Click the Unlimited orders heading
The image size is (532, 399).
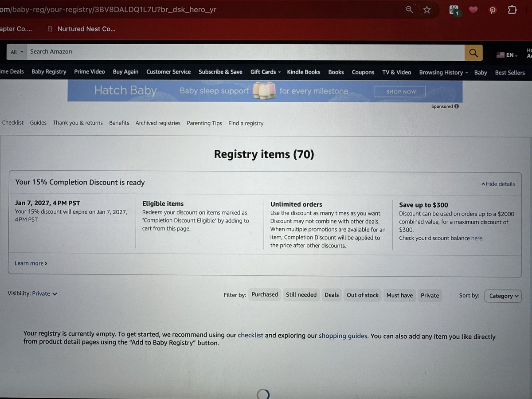[296, 204]
